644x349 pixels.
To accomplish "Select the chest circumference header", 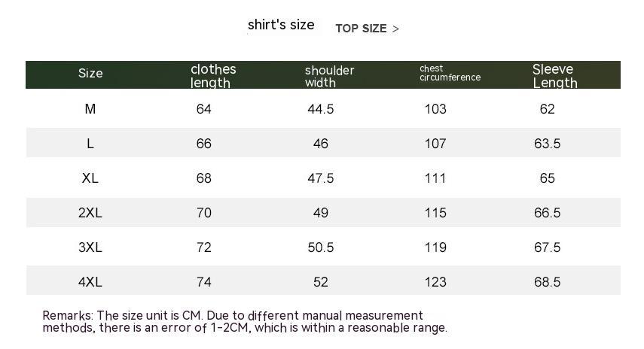I will 450,73.
